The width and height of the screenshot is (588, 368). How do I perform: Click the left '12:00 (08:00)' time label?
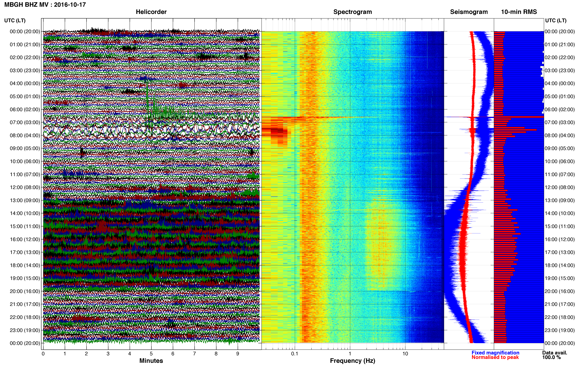[x=25, y=187]
